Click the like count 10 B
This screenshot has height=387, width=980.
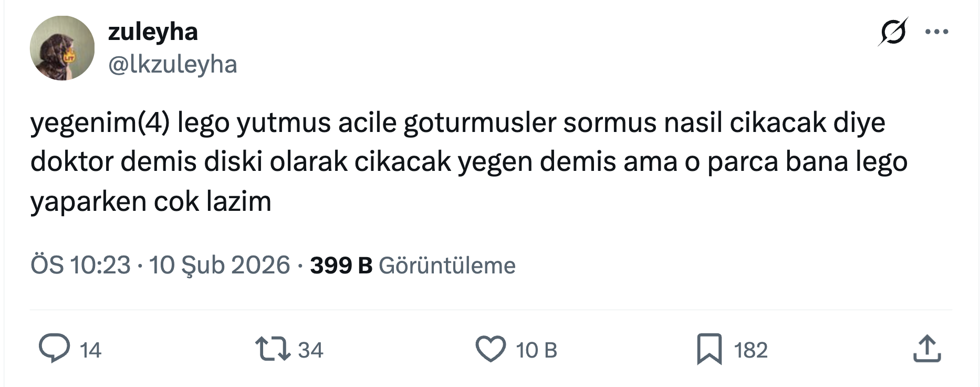click(x=536, y=350)
